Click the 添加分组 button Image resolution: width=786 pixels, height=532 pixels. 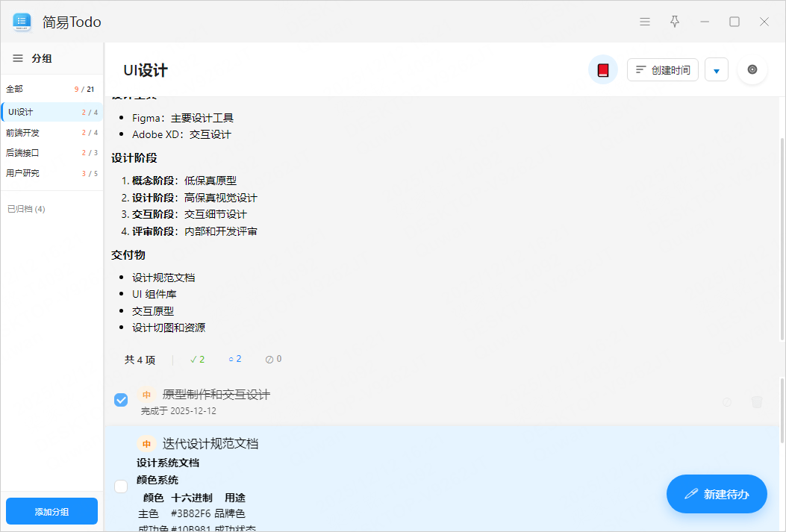(x=52, y=512)
